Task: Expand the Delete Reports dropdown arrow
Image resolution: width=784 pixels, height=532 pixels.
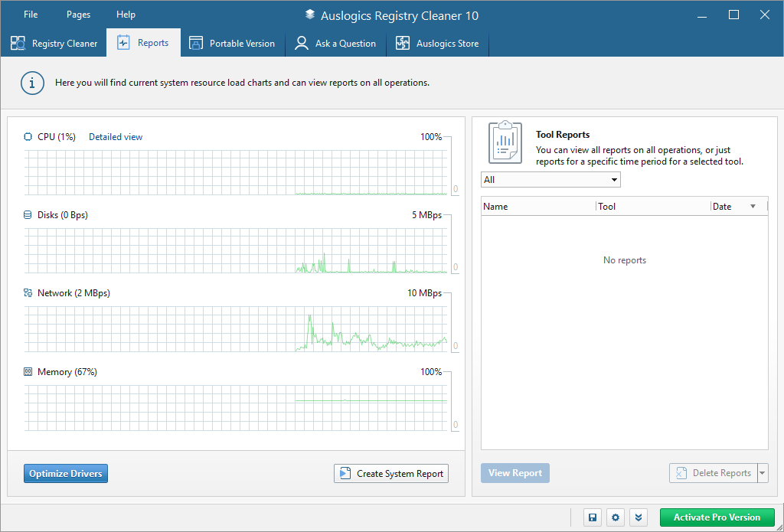Action: (x=762, y=473)
